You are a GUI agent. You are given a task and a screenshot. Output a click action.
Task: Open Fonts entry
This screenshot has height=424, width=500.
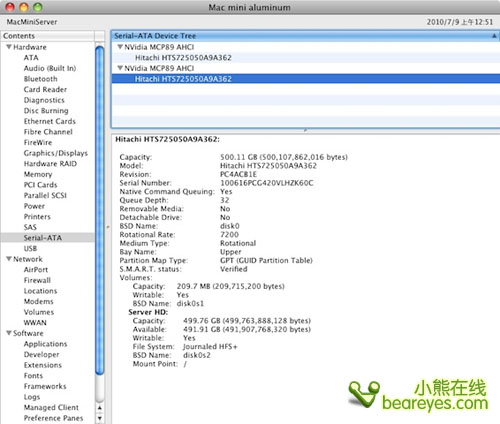[x=33, y=376]
